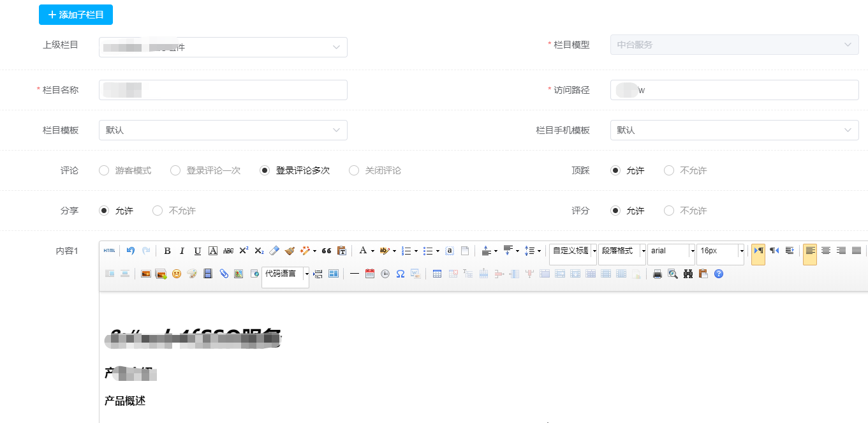Set text as superscript
The height and width of the screenshot is (423, 868).
[244, 251]
